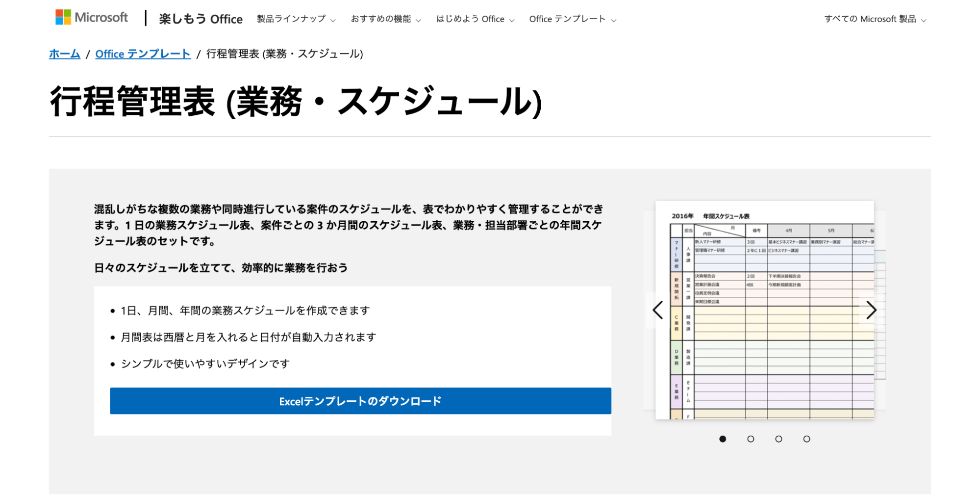980x496 pixels.
Task: Select the third carousel dot indicator
Action: coord(779,439)
